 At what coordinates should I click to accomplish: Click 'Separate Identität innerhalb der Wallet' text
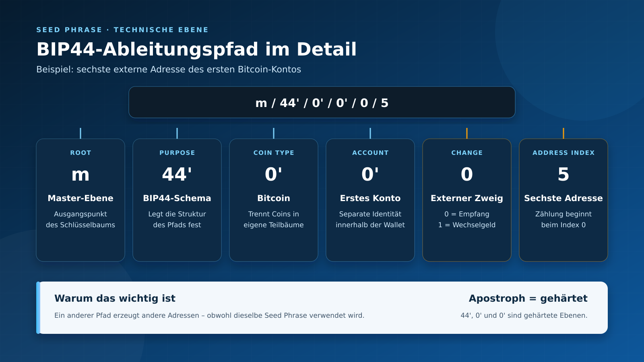click(x=370, y=220)
